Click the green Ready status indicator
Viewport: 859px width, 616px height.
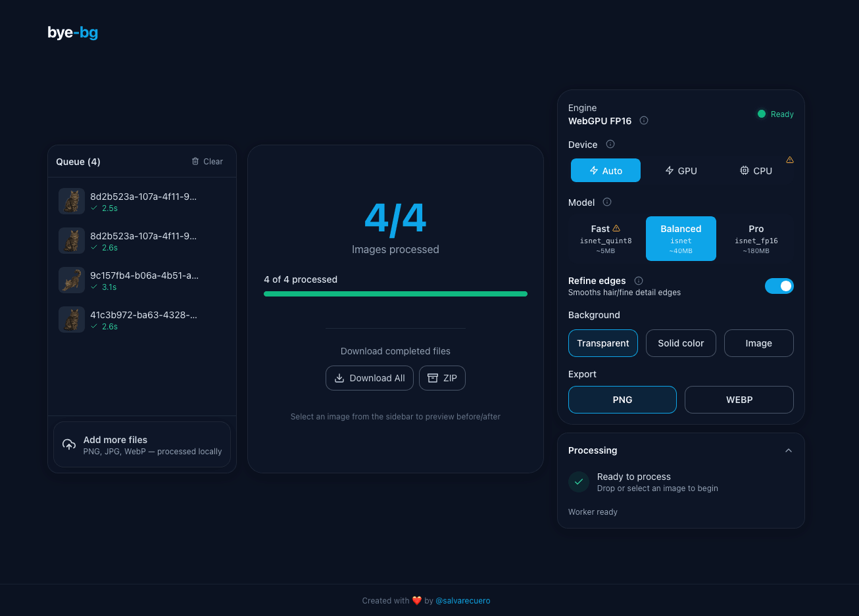coord(775,114)
